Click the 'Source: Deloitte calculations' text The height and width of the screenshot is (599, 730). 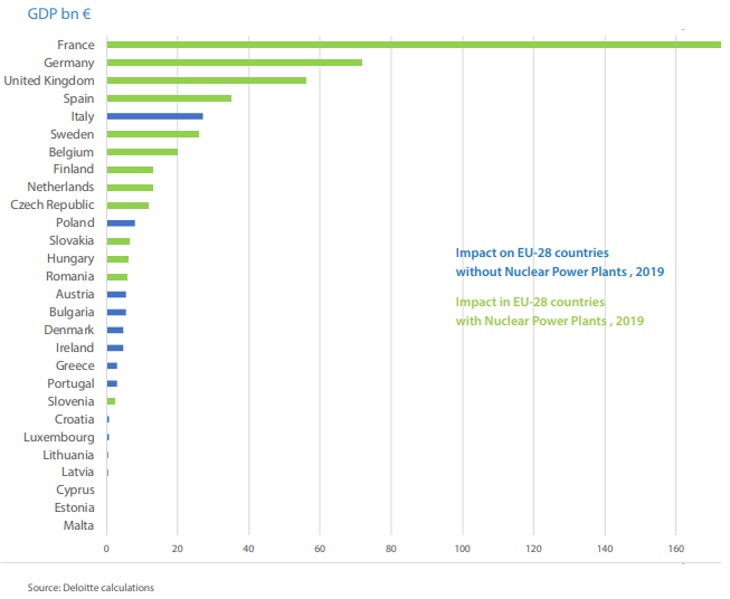(x=90, y=587)
